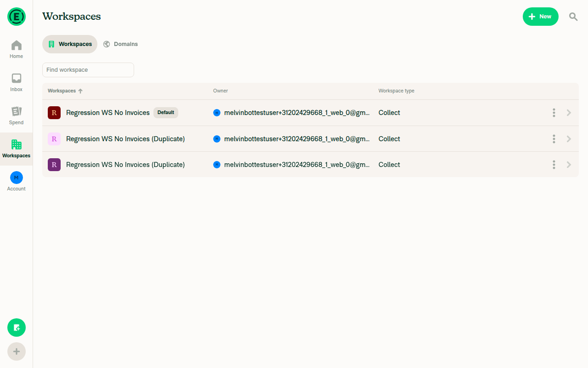Click the Owner column header
This screenshot has height=368, width=588.
point(220,91)
